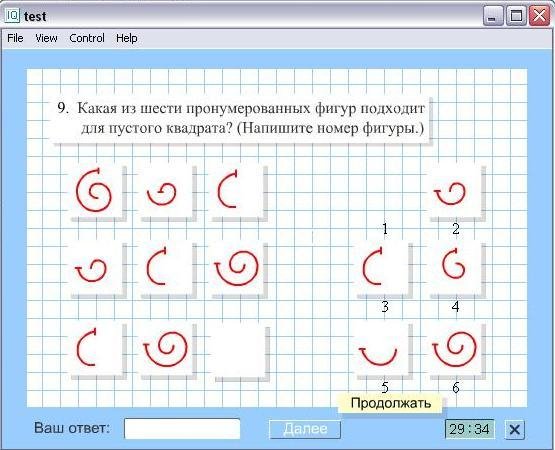Maximize the test window
The image size is (555, 450).
coord(516,16)
